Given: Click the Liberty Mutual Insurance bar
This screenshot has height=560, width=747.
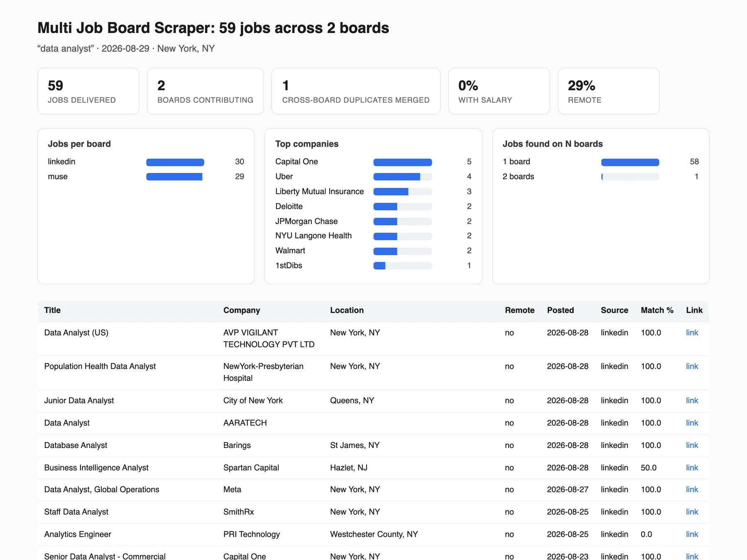Looking at the screenshot, I should [403, 192].
